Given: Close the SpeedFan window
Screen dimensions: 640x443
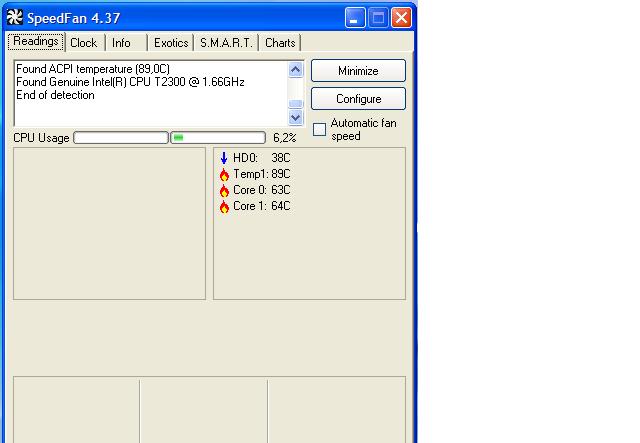Looking at the screenshot, I should point(401,18).
